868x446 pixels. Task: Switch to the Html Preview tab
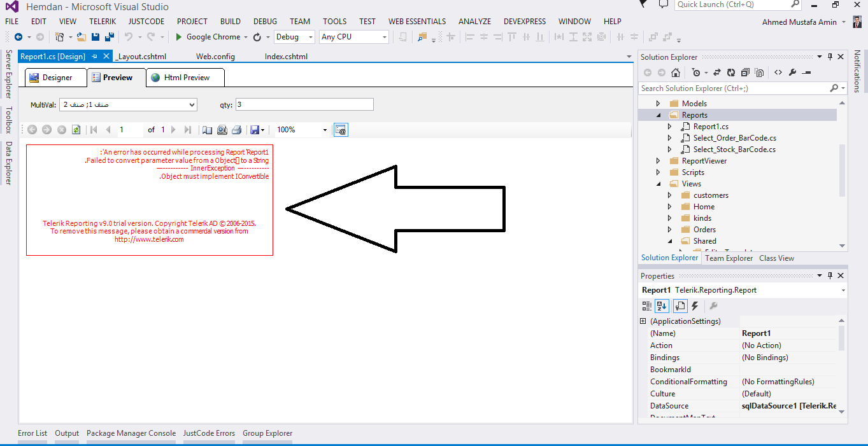[186, 78]
